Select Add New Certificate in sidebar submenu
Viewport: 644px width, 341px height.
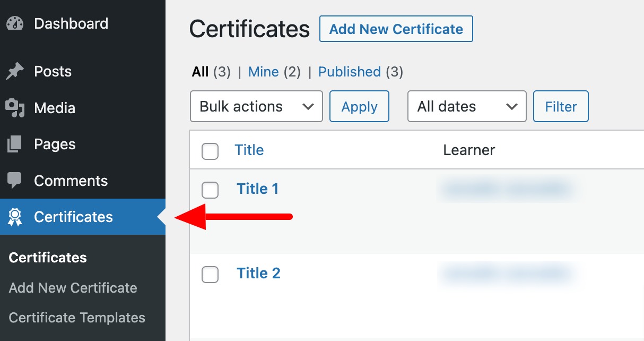point(73,288)
